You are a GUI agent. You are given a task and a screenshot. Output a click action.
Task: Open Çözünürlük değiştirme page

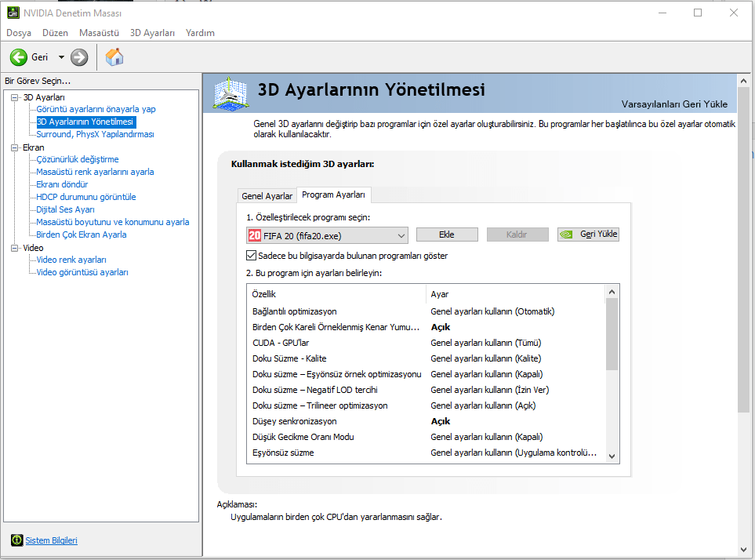[x=77, y=159]
